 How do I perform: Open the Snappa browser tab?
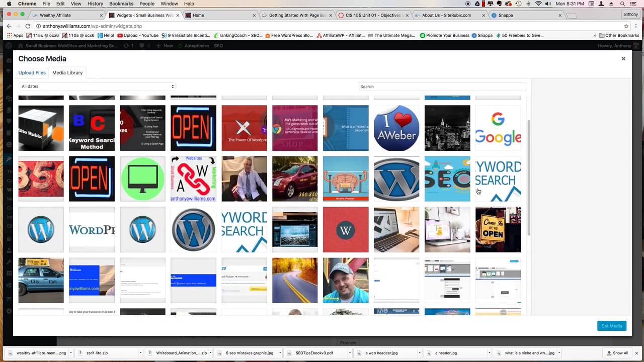point(526,15)
